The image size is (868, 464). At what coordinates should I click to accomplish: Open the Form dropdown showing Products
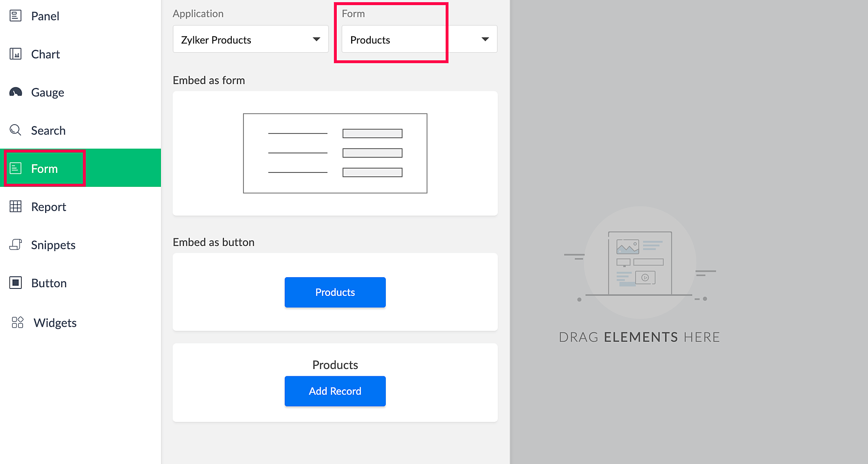(419, 39)
